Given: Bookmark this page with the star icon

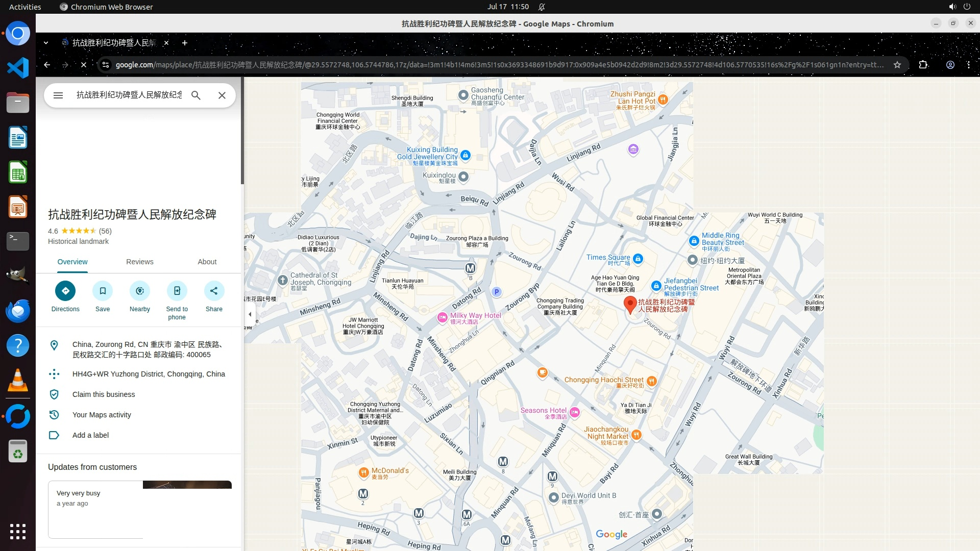Looking at the screenshot, I should click(897, 65).
